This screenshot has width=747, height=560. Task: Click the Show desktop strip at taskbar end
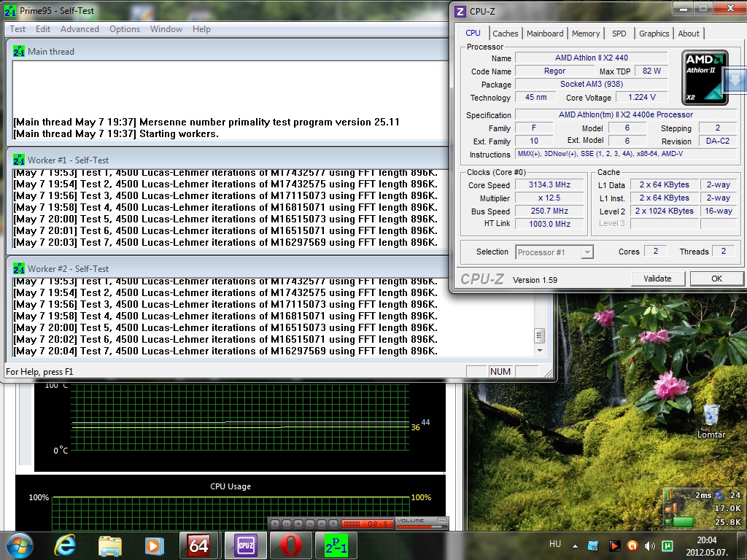tap(743, 546)
